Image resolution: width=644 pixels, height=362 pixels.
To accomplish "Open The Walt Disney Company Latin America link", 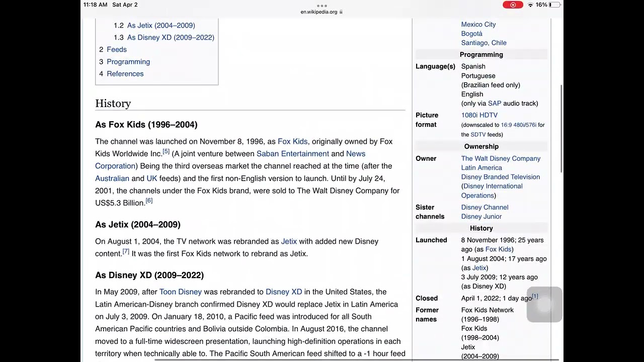I will [501, 163].
